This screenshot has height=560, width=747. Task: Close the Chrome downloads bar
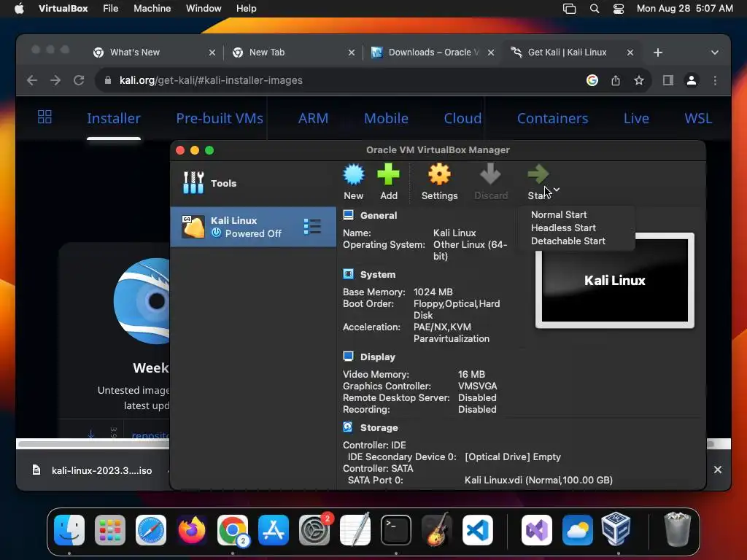[x=718, y=470]
